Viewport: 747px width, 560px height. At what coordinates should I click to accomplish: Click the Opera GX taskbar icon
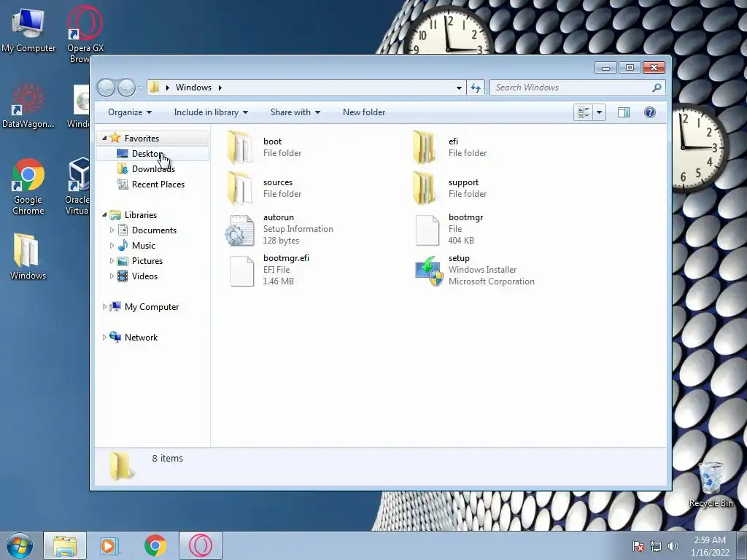pos(200,545)
